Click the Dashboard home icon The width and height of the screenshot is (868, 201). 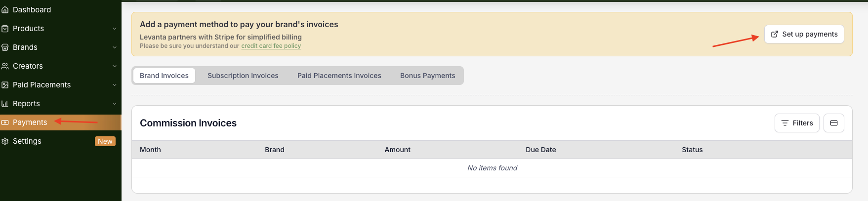[5, 10]
